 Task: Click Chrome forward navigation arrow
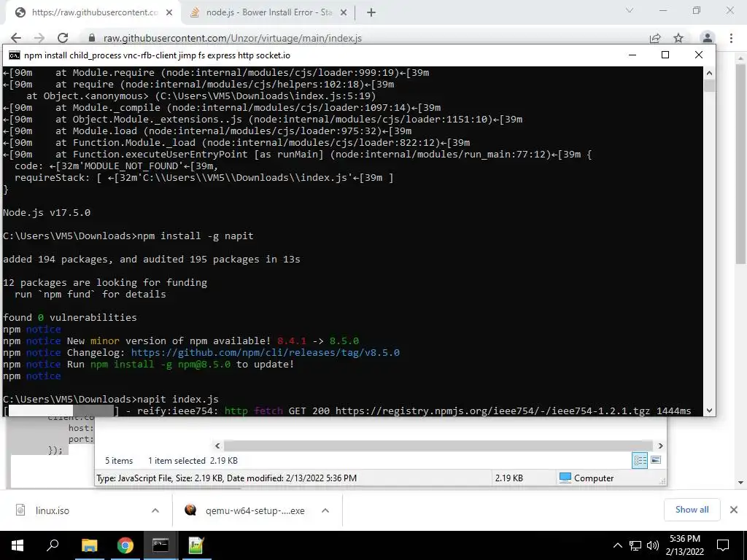pos(39,38)
